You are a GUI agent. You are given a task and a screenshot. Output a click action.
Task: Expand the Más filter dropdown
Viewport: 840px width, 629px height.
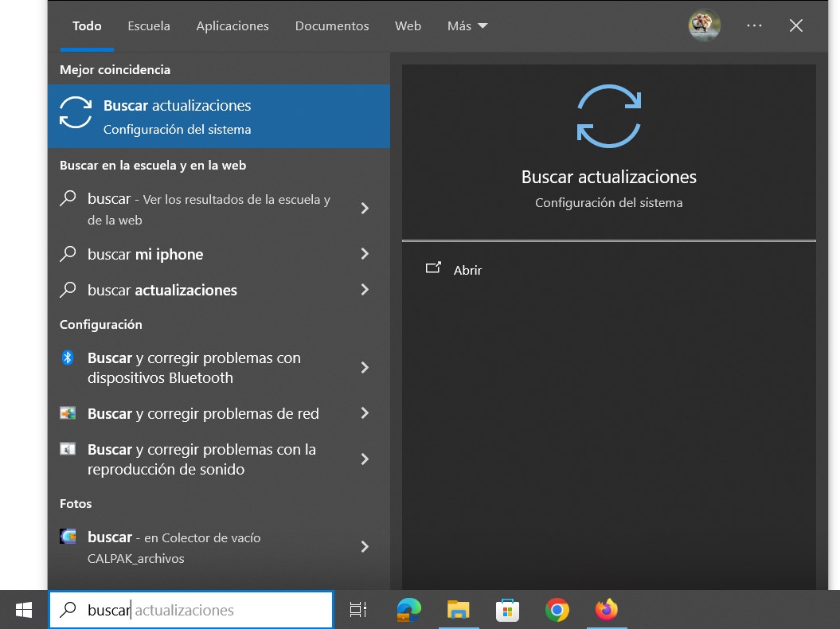point(467,25)
